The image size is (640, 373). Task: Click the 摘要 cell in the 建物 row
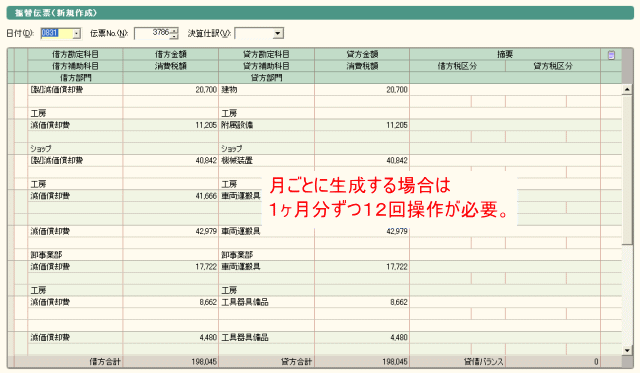[505, 90]
